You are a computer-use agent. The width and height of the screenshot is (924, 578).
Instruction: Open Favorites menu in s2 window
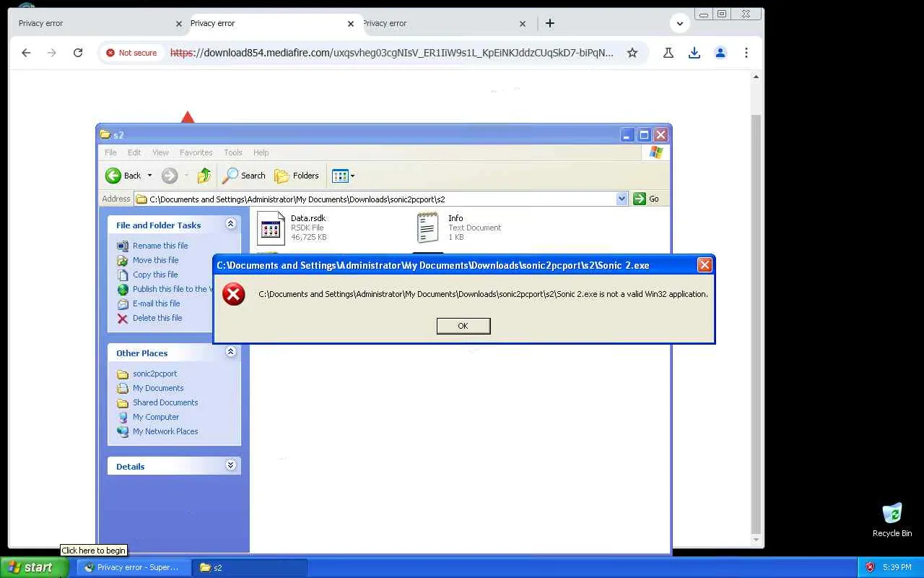[x=196, y=152]
